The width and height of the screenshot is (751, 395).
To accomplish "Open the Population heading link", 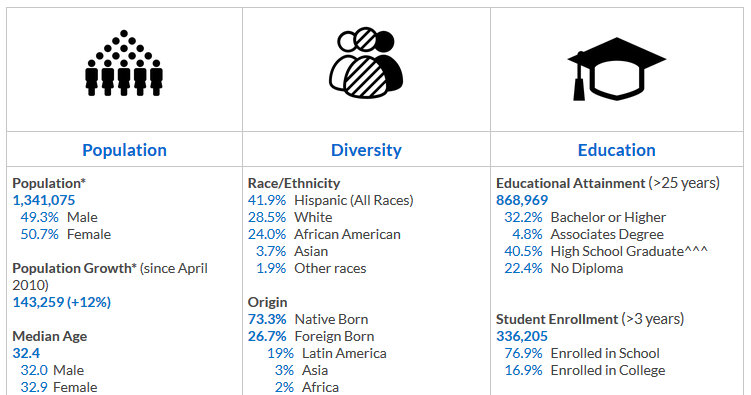I will 125,150.
